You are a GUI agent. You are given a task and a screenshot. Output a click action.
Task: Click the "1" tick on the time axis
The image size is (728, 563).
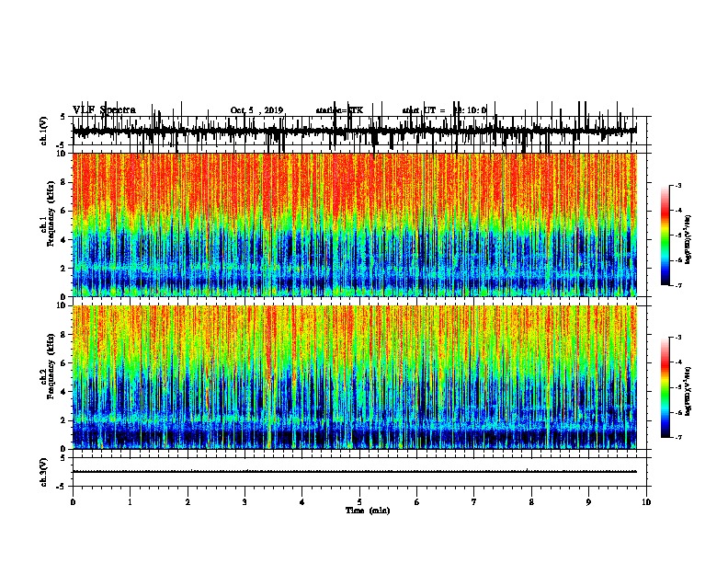130,502
